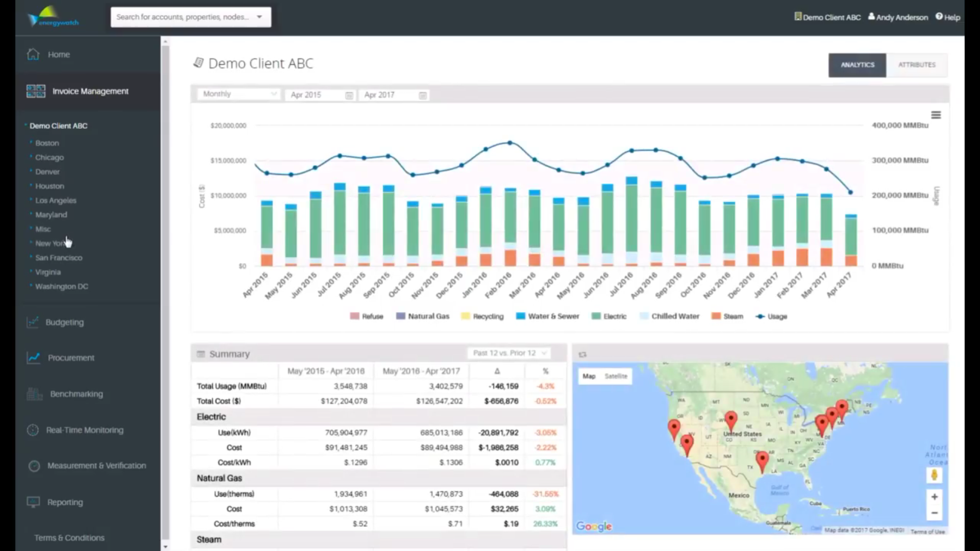Open the search box dropdown arrow

pos(260,17)
